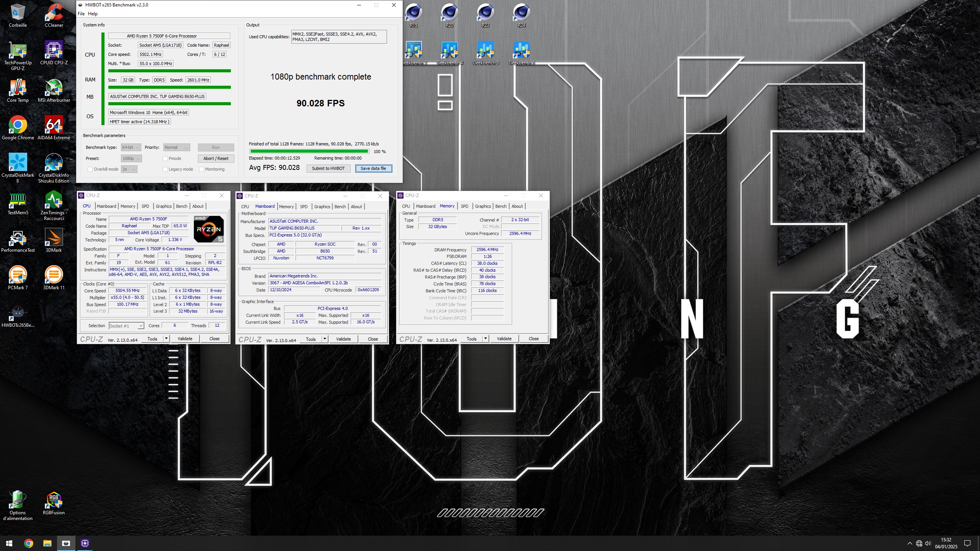Launch CrystalDiskMark 8 shortcut
This screenshot has width=980, height=551.
[x=18, y=168]
